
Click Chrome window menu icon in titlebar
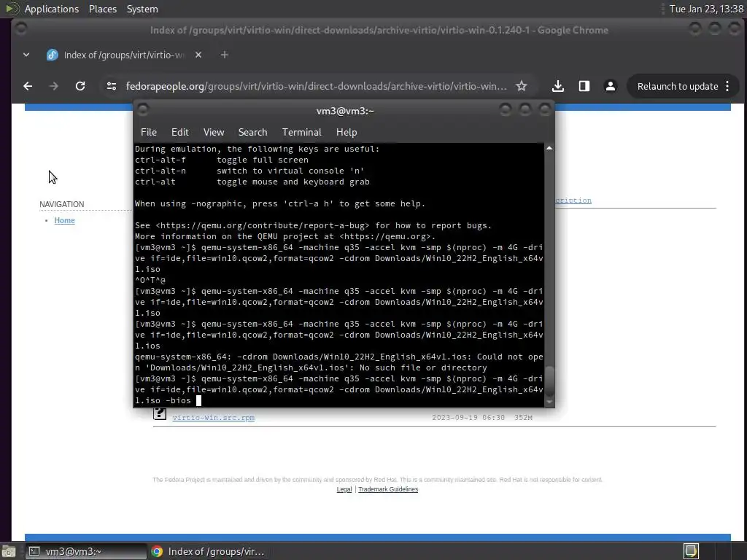[21, 28]
